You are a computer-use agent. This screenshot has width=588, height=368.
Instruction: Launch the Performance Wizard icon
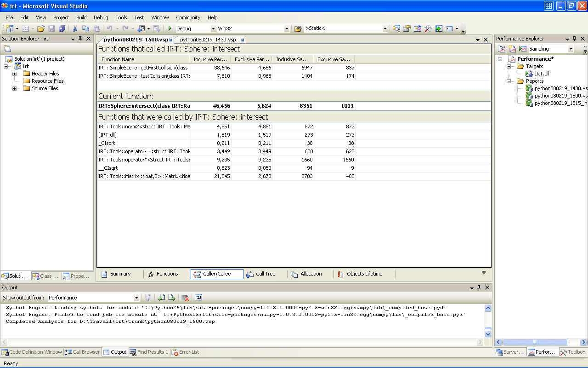pyautogui.click(x=502, y=49)
